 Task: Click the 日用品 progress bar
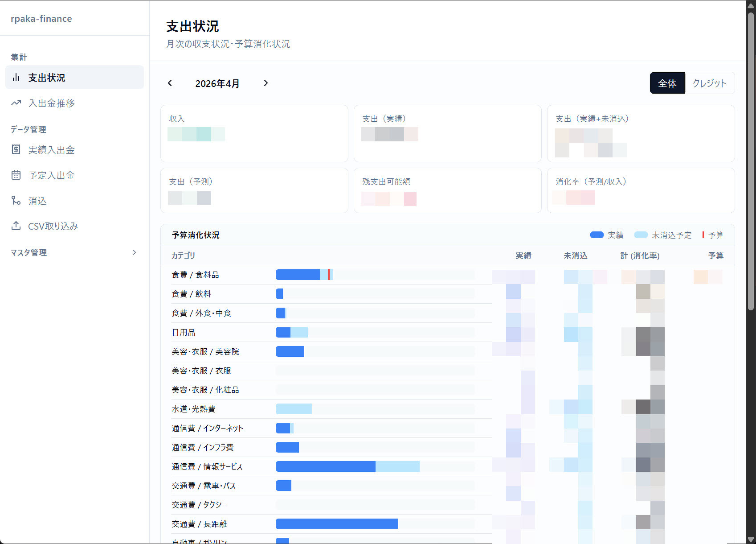(x=375, y=332)
